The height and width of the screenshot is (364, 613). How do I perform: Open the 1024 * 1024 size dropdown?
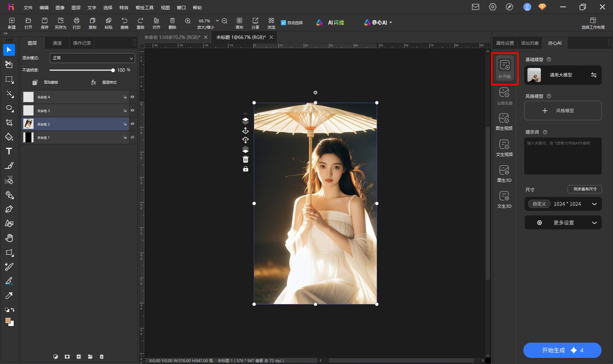pos(563,204)
